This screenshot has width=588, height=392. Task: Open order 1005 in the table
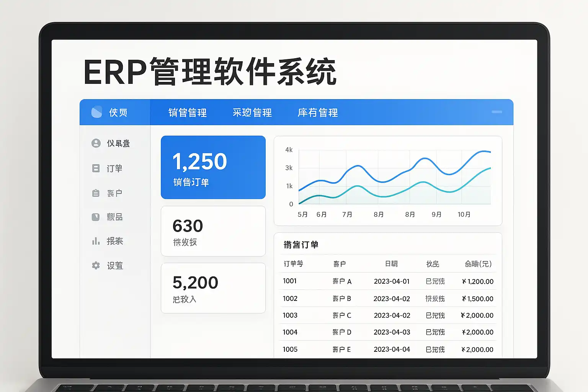tap(290, 350)
